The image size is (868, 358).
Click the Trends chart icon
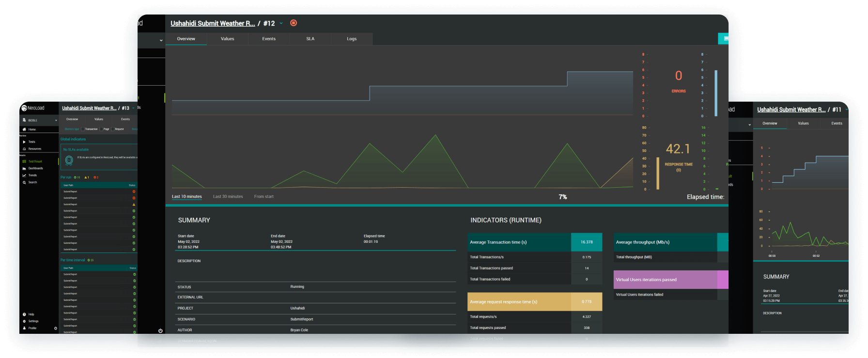(x=24, y=176)
